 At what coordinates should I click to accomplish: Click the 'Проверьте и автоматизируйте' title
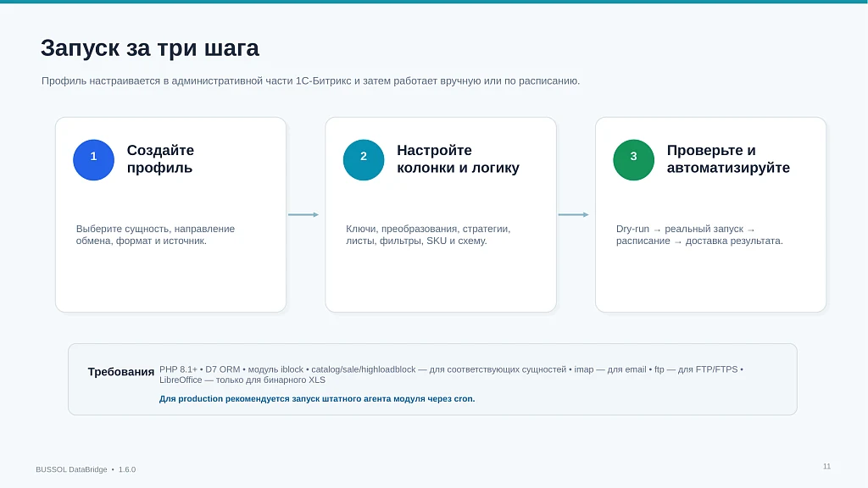coord(728,158)
